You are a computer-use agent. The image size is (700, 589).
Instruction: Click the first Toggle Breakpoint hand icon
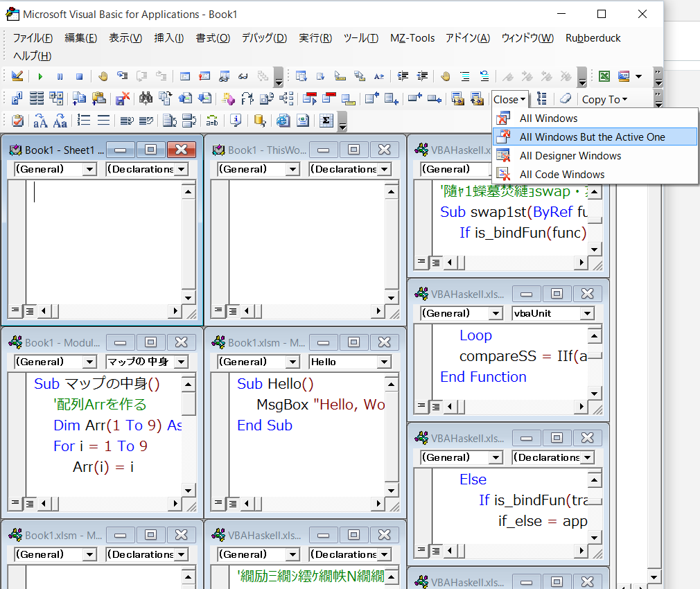(103, 76)
